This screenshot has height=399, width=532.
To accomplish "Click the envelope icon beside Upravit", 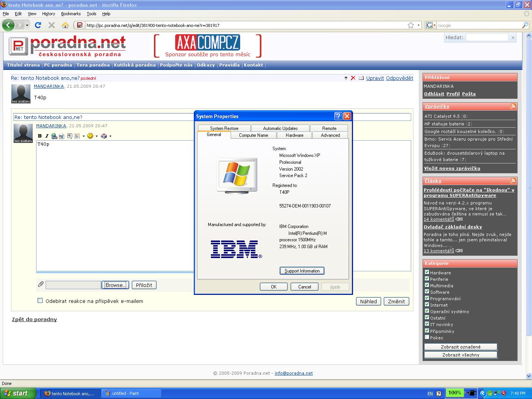I will point(361,78).
